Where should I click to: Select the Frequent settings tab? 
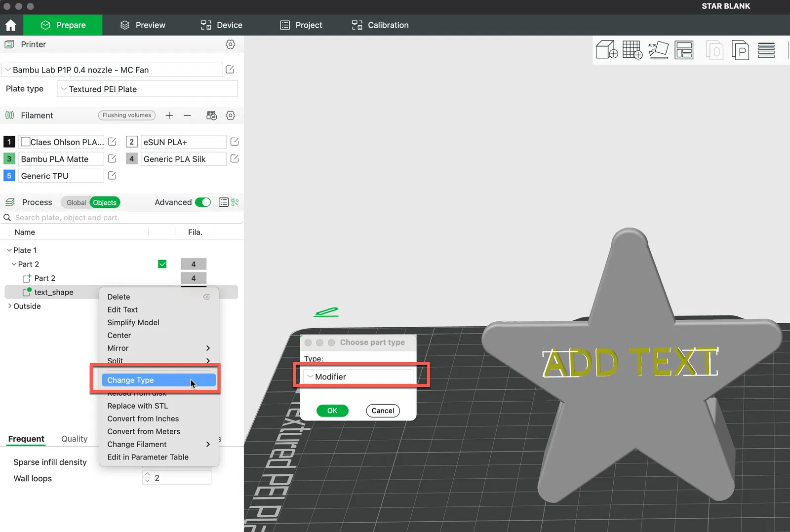tap(26, 439)
